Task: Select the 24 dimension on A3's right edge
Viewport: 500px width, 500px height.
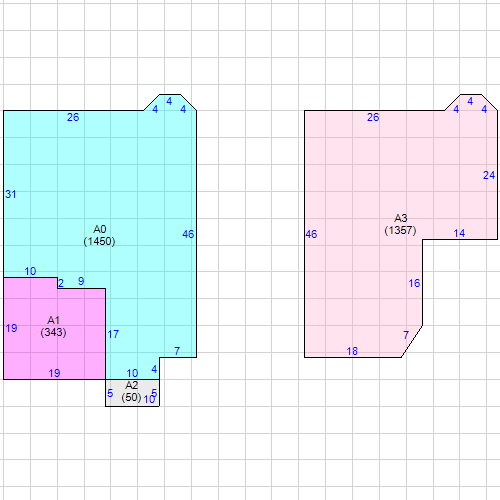Action: (489, 175)
